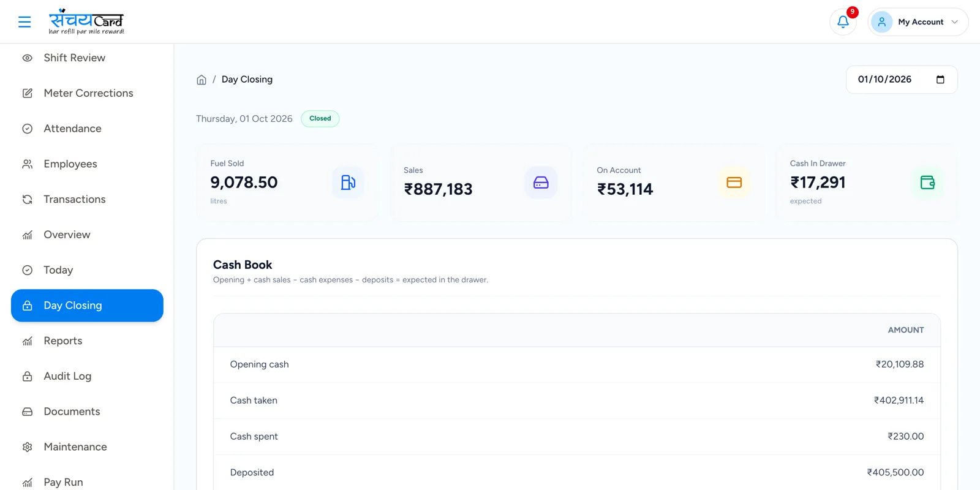Image resolution: width=980 pixels, height=490 pixels.
Task: Click the Day Closing breadcrumb text
Action: tap(247, 80)
